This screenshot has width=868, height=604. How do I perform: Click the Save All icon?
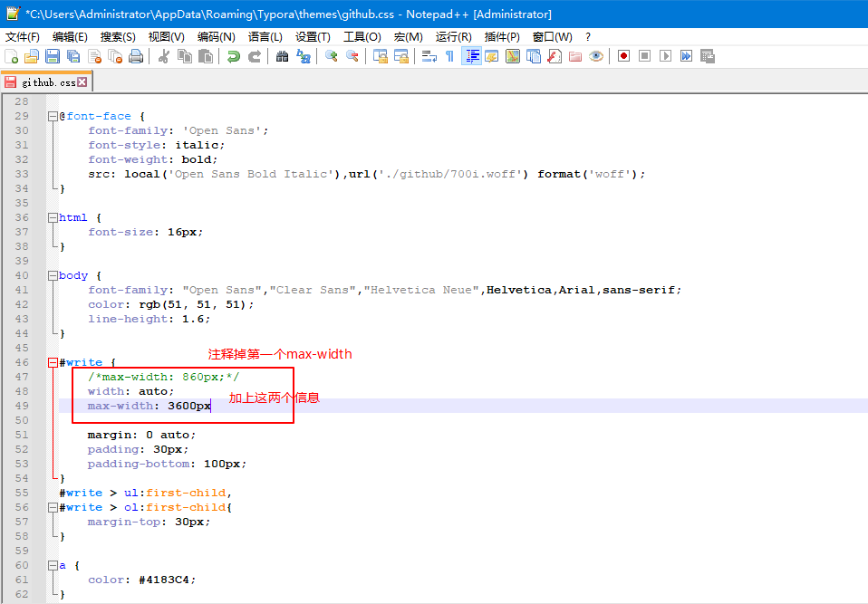point(73,56)
